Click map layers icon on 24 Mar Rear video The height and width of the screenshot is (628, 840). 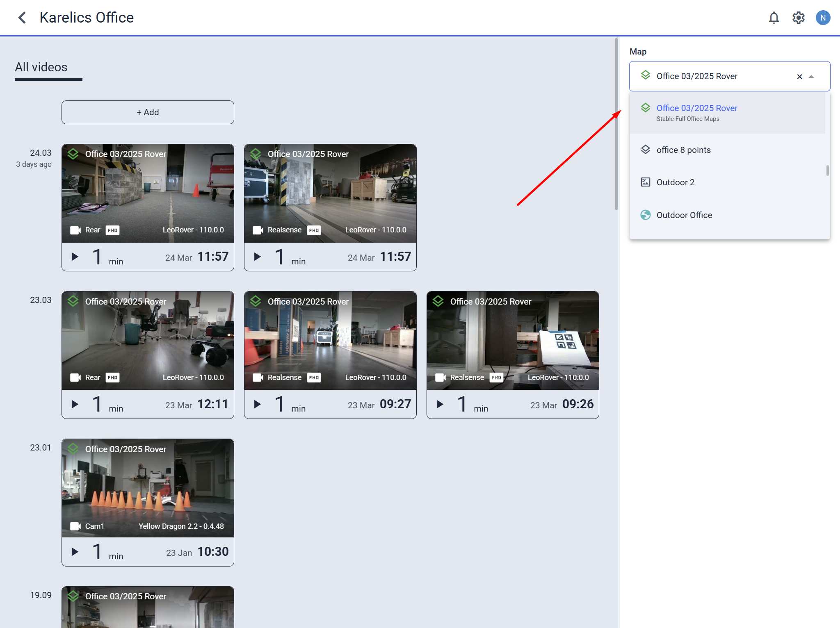point(73,154)
